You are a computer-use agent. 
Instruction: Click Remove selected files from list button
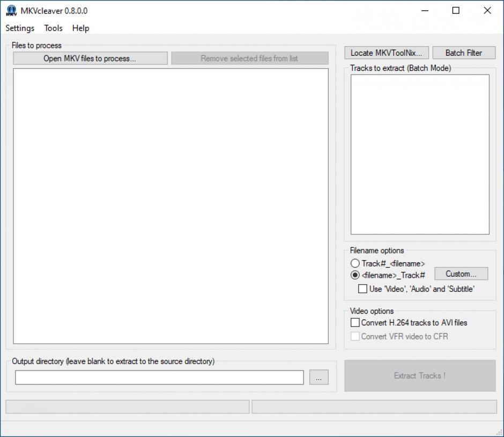(250, 58)
